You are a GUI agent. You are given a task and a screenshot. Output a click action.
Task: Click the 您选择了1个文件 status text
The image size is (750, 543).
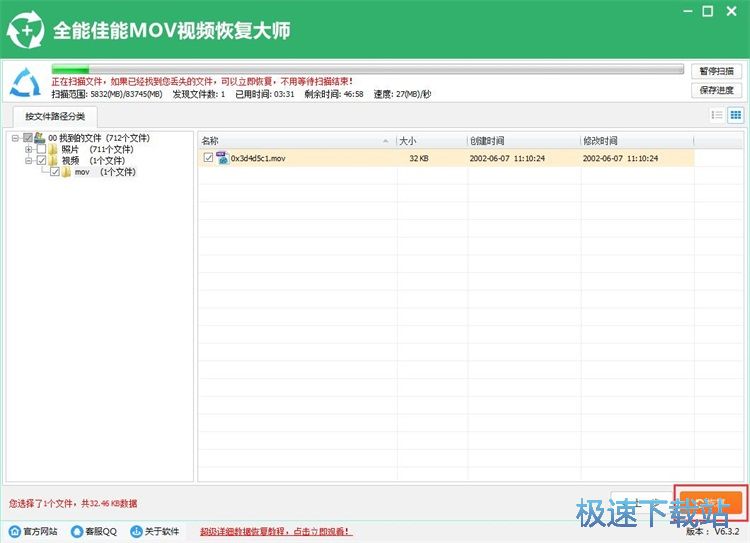click(x=73, y=503)
